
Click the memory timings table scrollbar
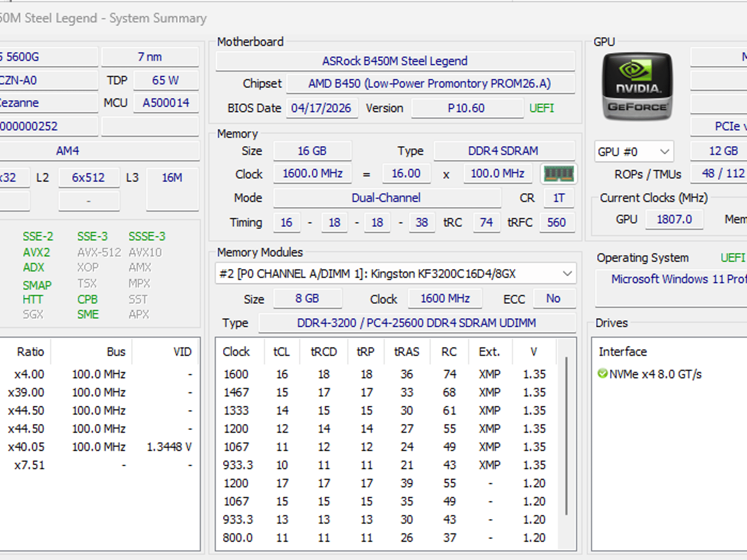(x=566, y=436)
